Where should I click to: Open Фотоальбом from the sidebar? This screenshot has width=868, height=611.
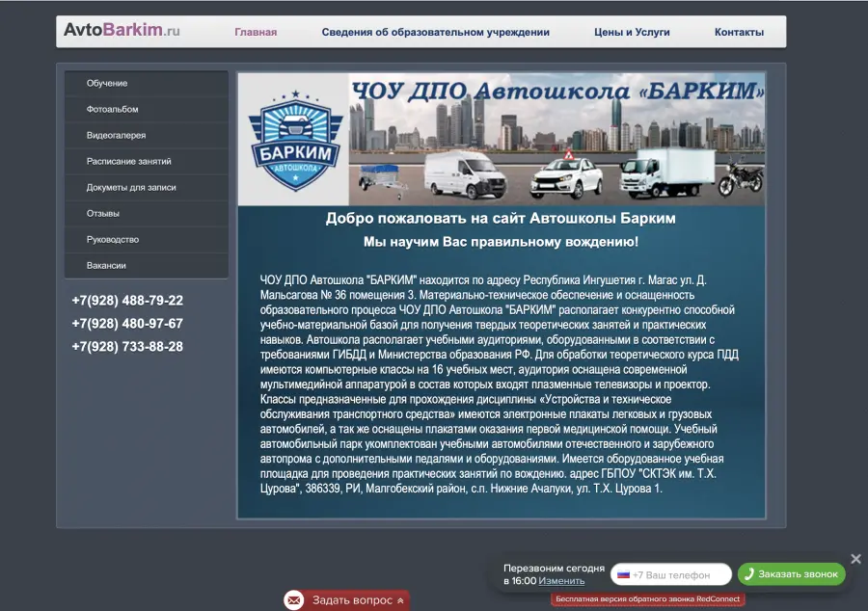(112, 110)
